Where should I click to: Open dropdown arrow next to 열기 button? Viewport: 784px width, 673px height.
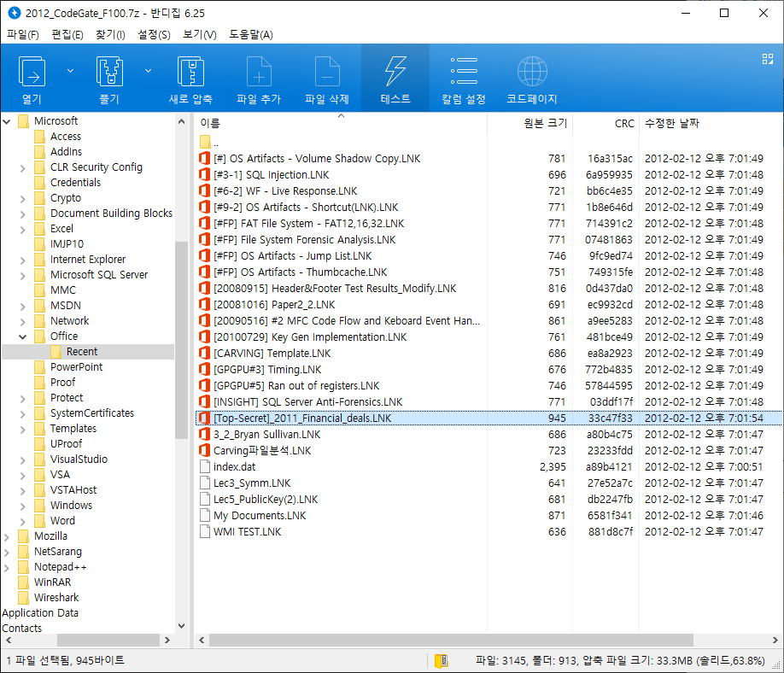coord(71,71)
